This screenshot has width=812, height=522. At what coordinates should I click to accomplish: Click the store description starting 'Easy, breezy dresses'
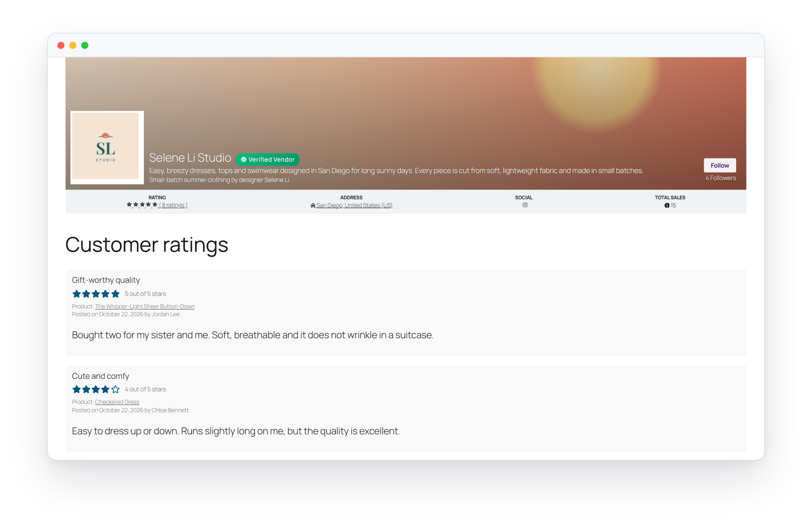tap(396, 171)
